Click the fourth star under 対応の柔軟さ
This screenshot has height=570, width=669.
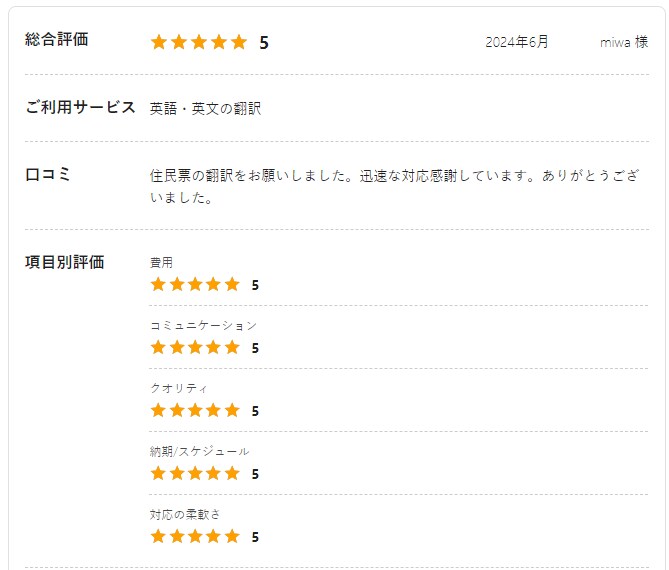pos(214,536)
